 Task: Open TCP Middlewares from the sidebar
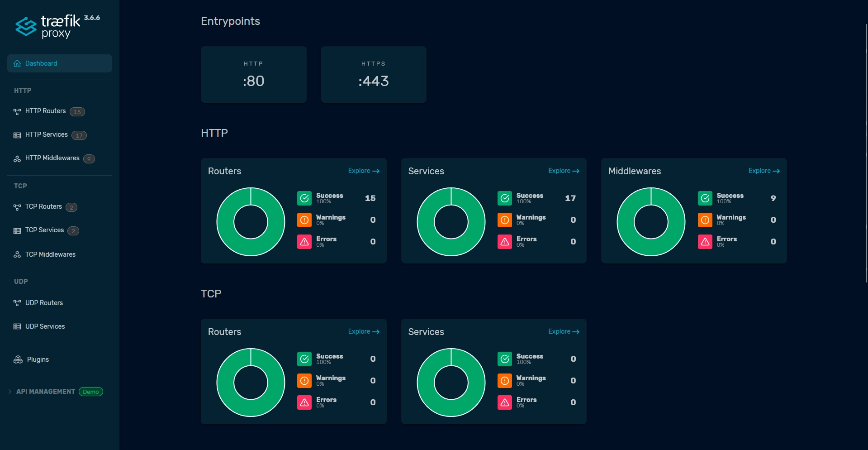click(x=50, y=254)
